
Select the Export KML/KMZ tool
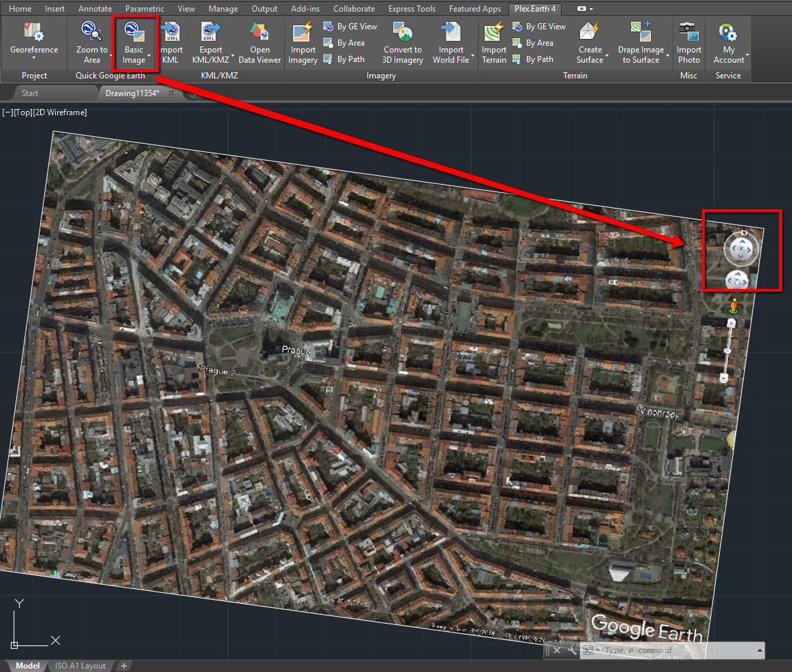(x=210, y=42)
